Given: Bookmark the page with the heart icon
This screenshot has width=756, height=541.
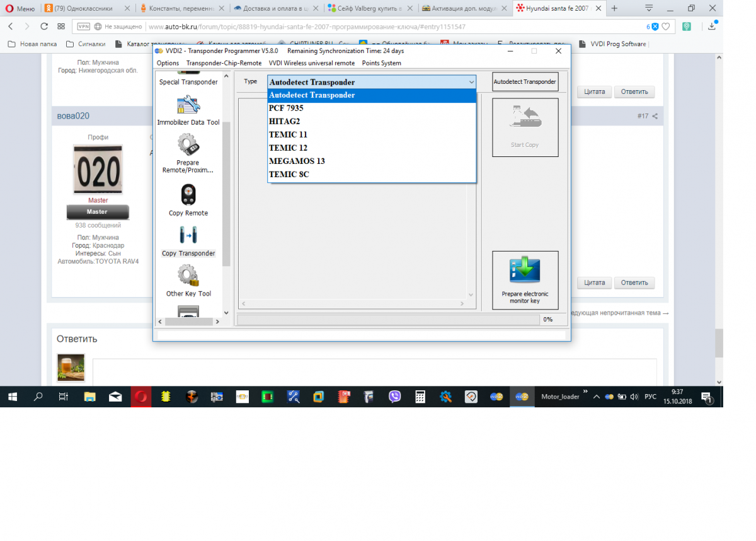Looking at the screenshot, I should 666,26.
